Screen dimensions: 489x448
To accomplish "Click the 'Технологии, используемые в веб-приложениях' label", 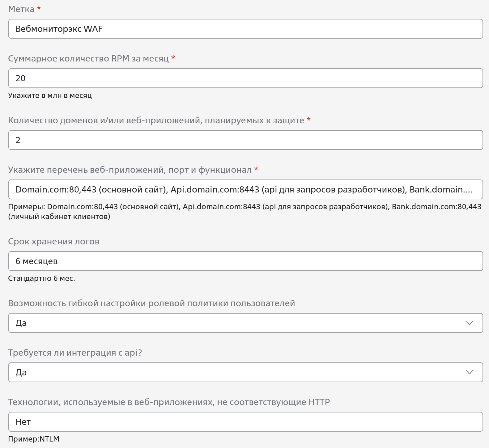I will click(x=169, y=402).
